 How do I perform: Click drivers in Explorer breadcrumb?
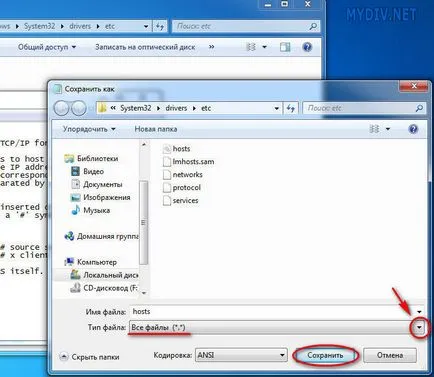click(x=80, y=26)
